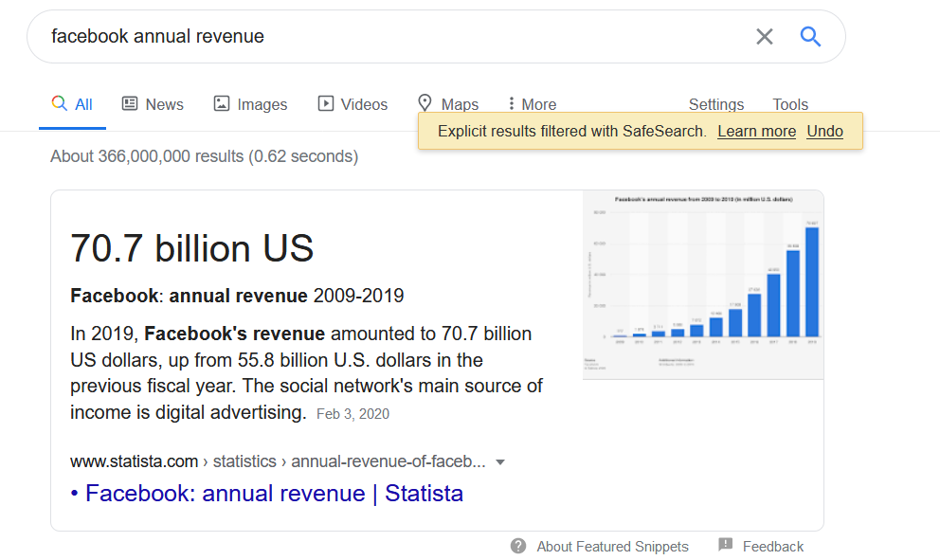Switch to the News tab

[x=153, y=104]
